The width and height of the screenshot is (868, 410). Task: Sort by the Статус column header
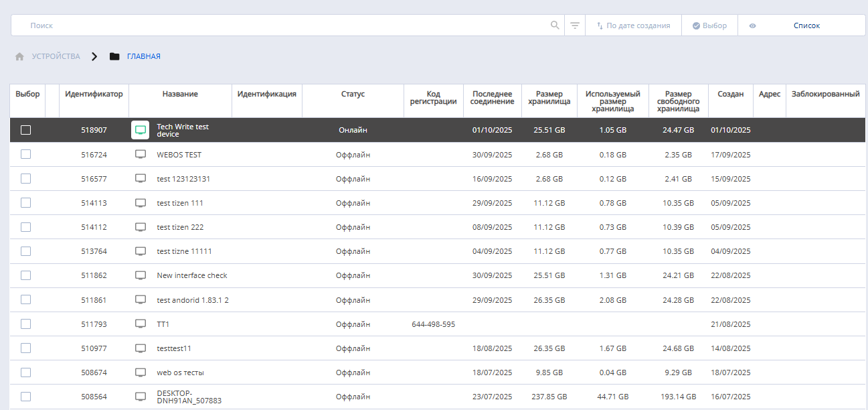353,94
